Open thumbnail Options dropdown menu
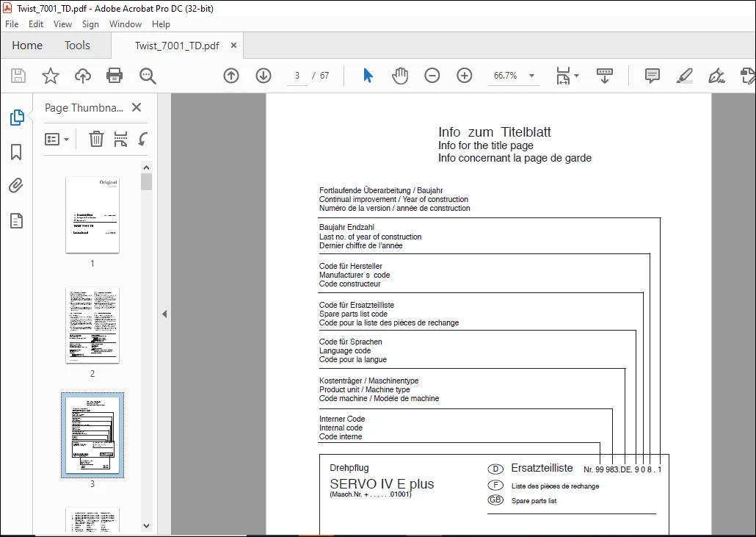 click(57, 140)
